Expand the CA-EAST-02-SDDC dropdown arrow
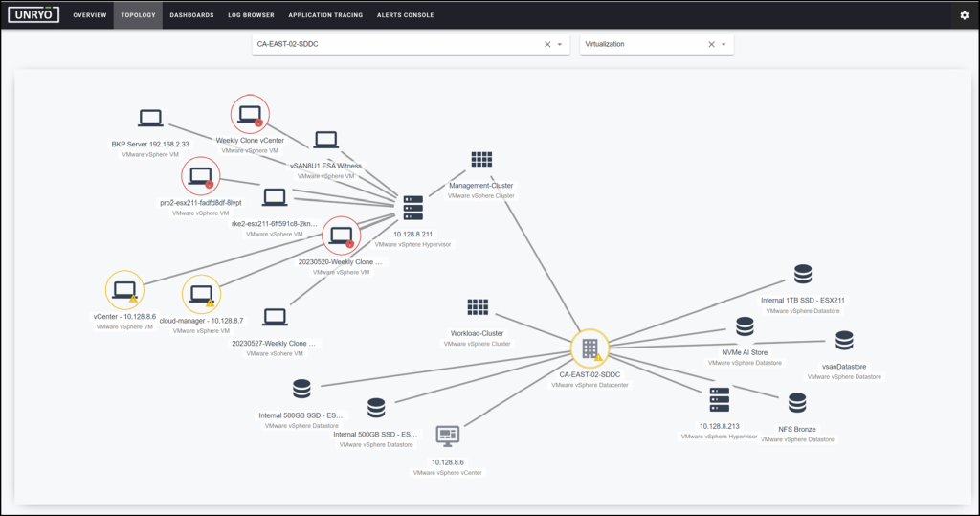The height and width of the screenshot is (516, 980). point(559,44)
